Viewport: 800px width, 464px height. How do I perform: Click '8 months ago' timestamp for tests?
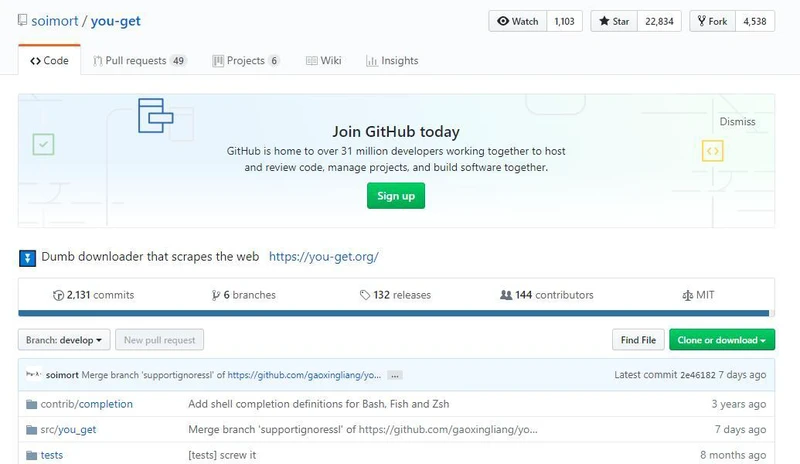(x=733, y=455)
